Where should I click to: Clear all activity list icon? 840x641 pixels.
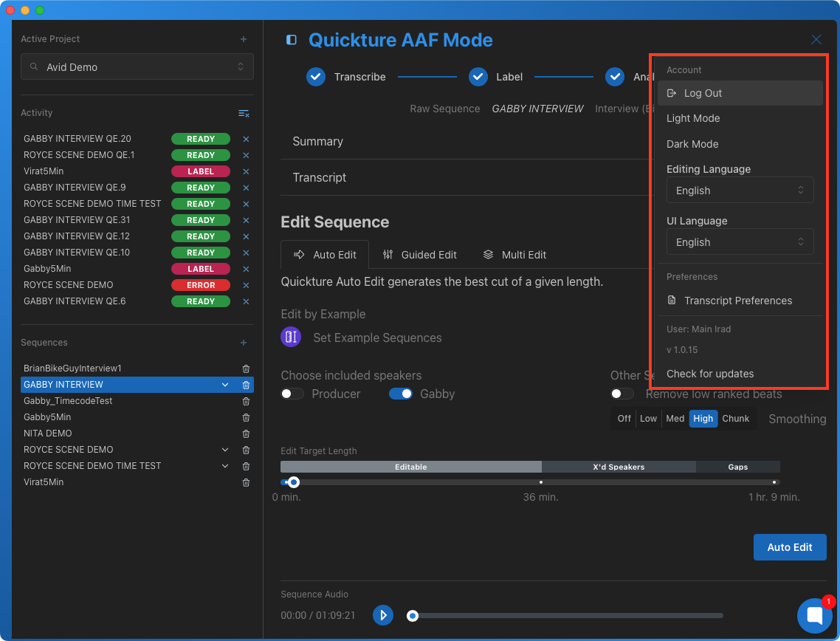tap(243, 113)
